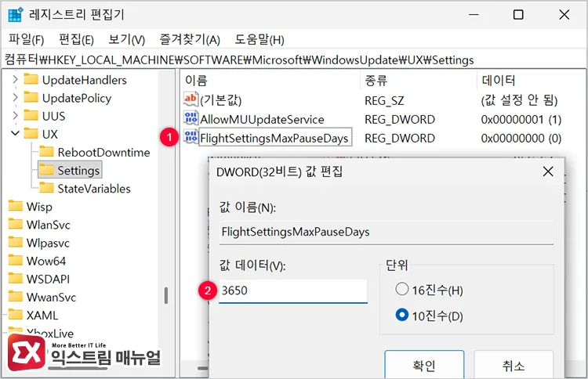Select the Wlpasvc folder icon

point(16,242)
